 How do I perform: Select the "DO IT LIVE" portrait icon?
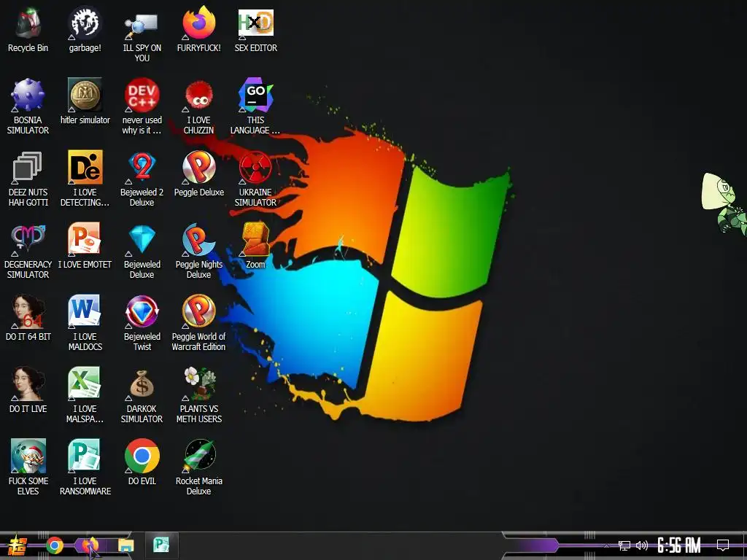click(28, 384)
